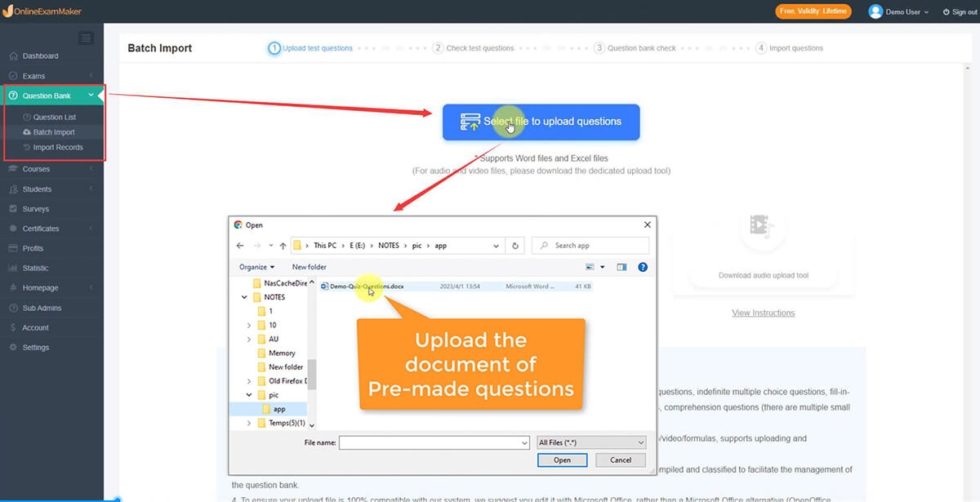The image size is (980, 502).
Task: Select Batch Import in the sidebar
Action: (54, 132)
